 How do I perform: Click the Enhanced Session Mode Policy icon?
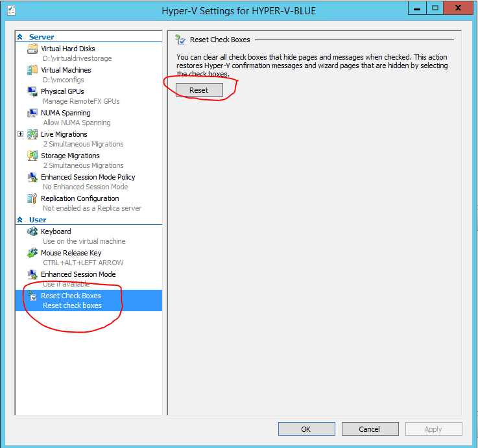click(32, 178)
